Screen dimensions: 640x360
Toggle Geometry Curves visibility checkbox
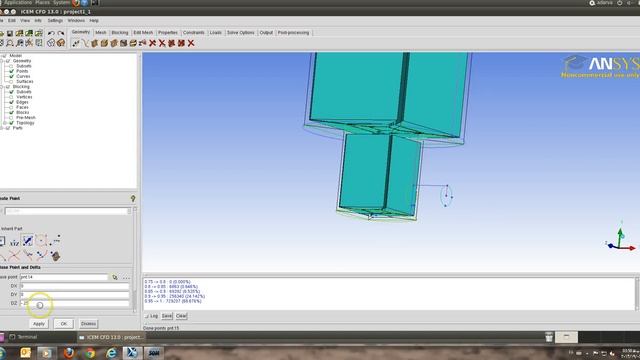click(11, 76)
